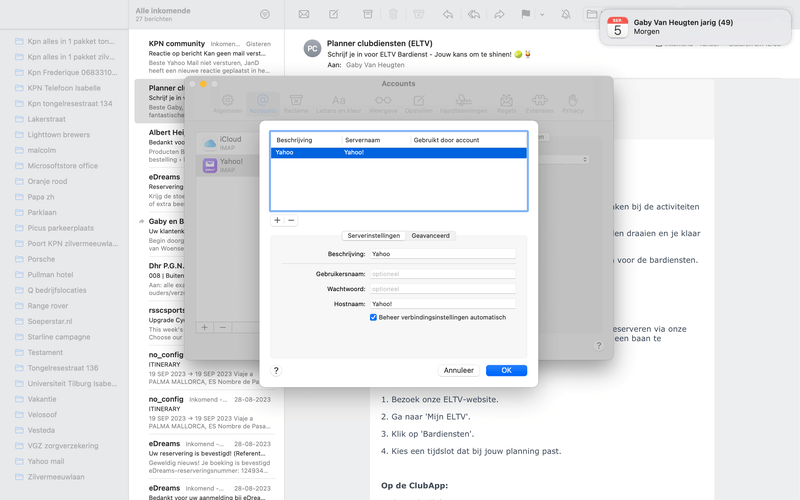Click minus button below accounts list

222,328
